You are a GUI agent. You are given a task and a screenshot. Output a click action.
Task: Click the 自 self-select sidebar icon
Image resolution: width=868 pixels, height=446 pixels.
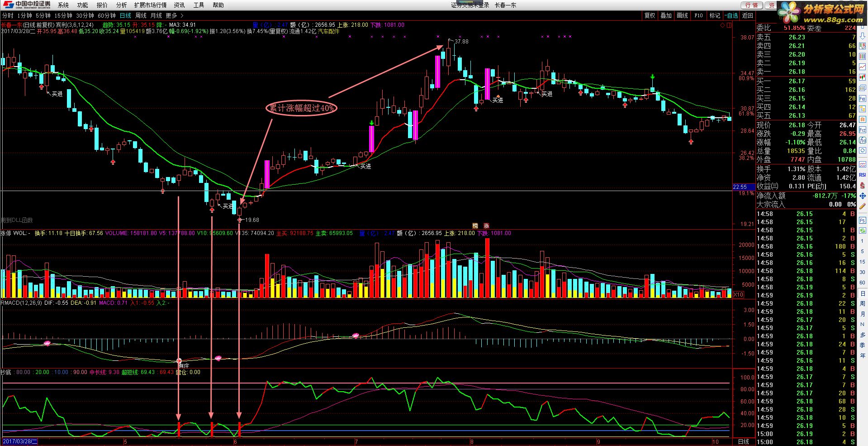[863, 120]
